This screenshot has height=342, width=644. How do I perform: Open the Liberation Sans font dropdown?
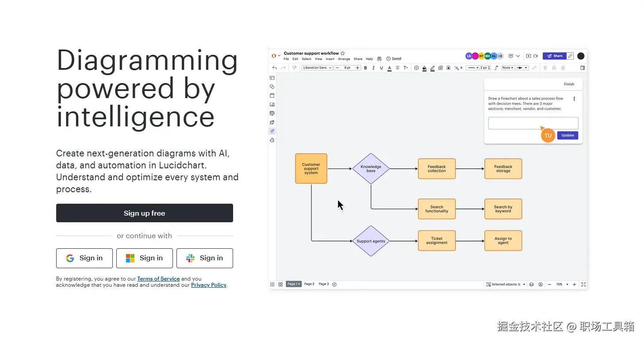click(317, 68)
